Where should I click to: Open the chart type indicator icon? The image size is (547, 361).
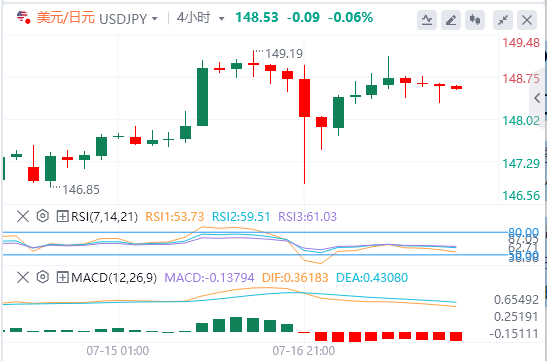click(427, 20)
